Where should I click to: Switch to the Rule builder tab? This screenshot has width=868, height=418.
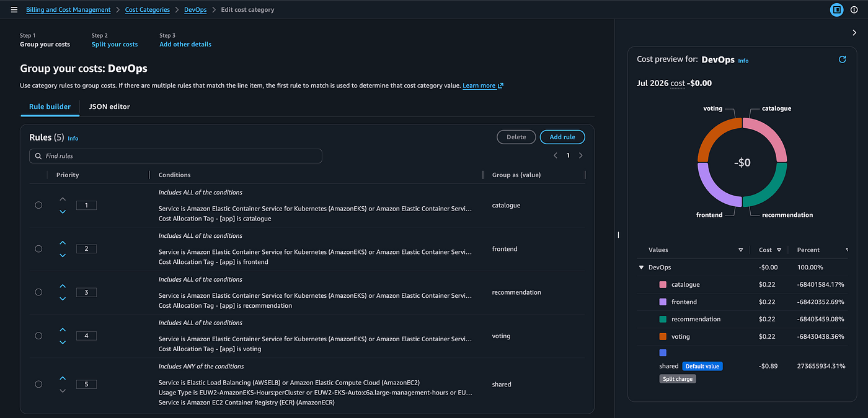pos(50,107)
